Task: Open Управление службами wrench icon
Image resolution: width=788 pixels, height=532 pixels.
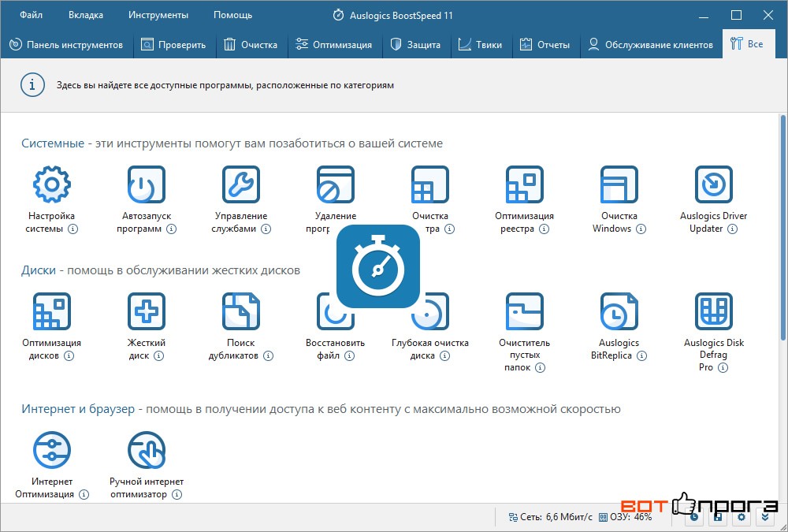Action: click(x=241, y=185)
